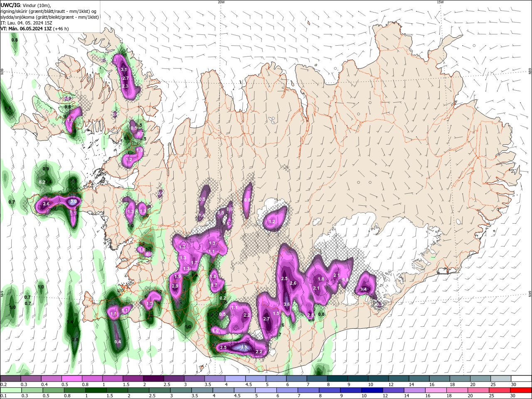Click the 8–9 dark teal swatch in the top row
532x399 pixels.
[338, 379]
